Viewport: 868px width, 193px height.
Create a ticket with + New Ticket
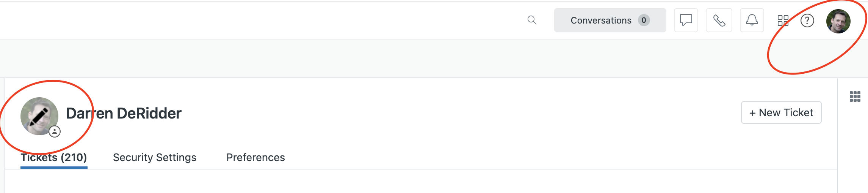click(x=781, y=112)
